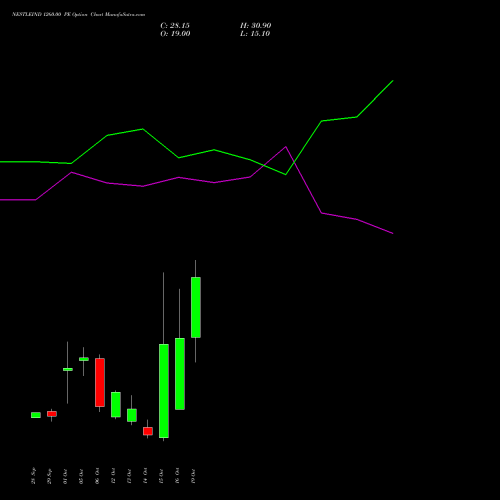Click the green indicator line's final peak
Screen dimensions: 500x500
(393, 81)
